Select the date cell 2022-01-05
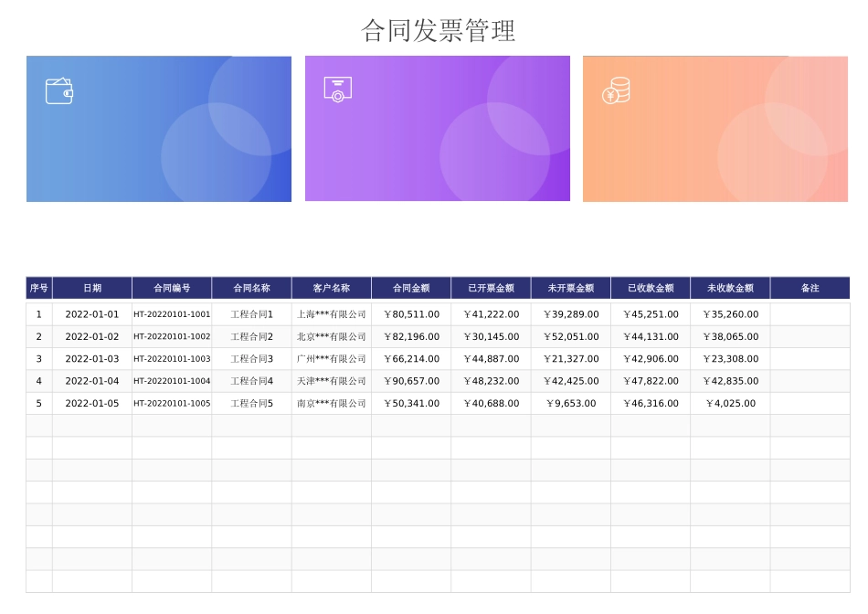 (x=91, y=402)
